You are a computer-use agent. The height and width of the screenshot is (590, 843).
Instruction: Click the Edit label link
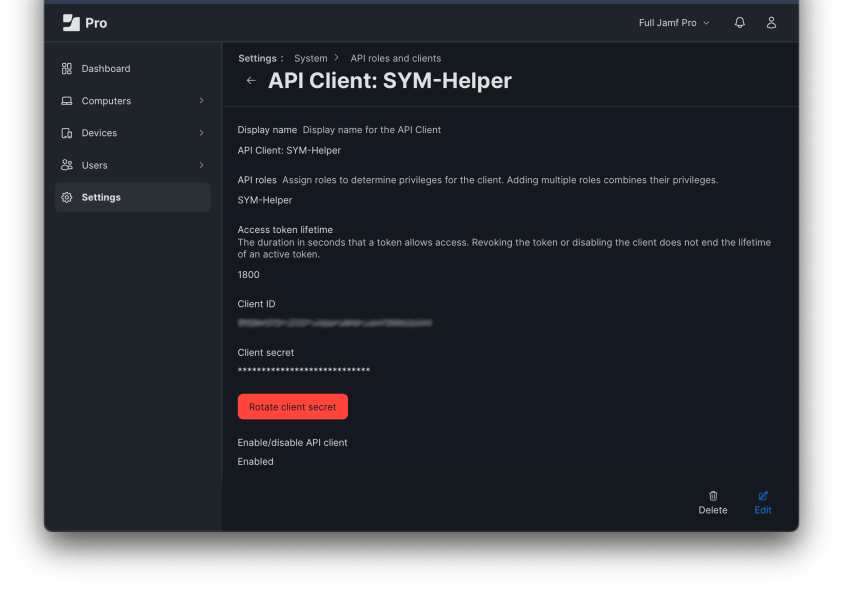pyautogui.click(x=763, y=510)
